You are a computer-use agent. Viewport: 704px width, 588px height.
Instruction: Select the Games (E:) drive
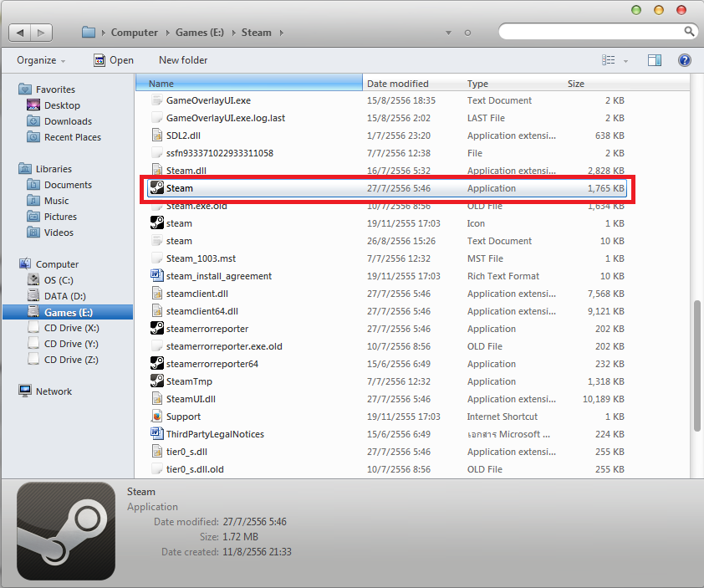tap(68, 312)
